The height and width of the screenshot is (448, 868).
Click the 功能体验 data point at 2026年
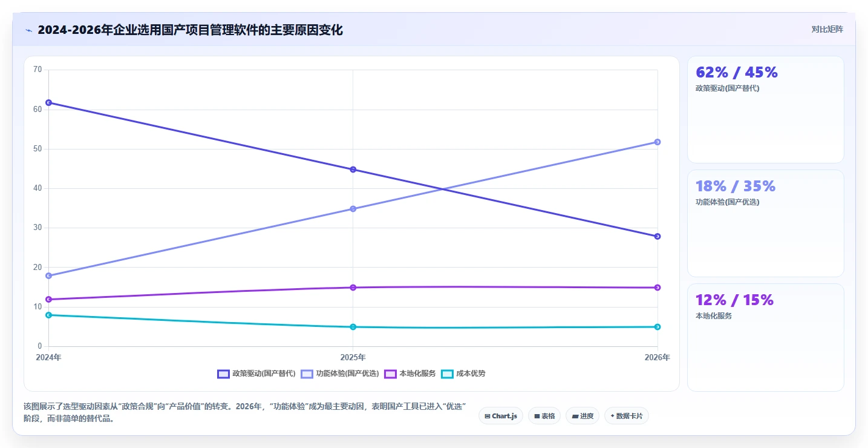pos(658,142)
